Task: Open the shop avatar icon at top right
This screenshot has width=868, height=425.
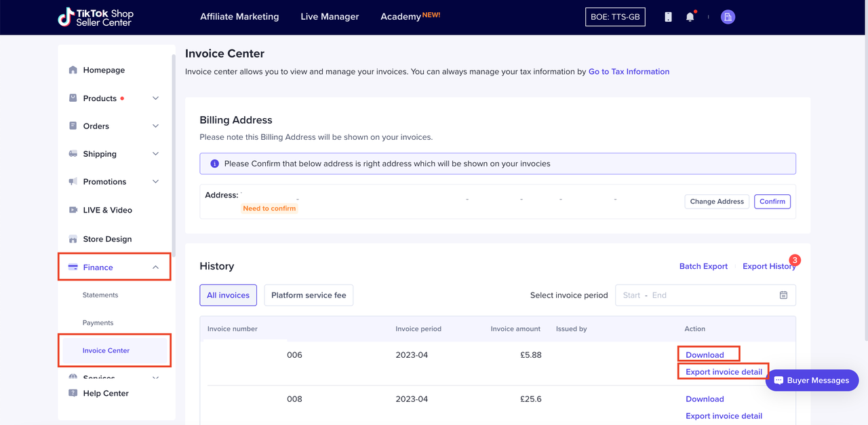Action: pos(728,16)
